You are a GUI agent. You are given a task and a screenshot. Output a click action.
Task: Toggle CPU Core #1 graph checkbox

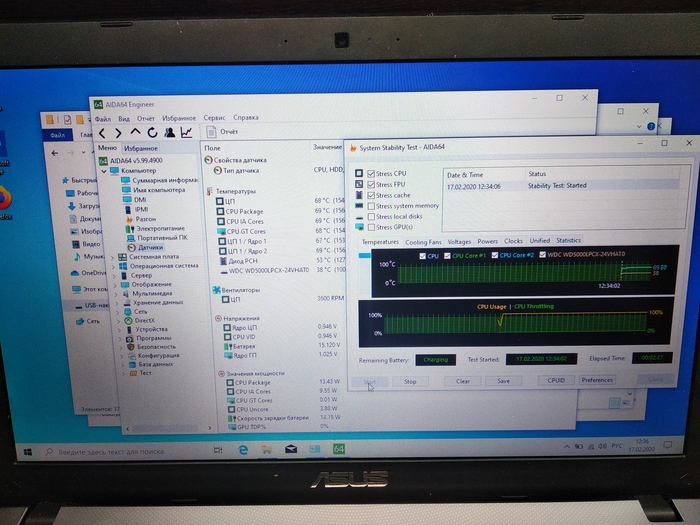coord(447,256)
